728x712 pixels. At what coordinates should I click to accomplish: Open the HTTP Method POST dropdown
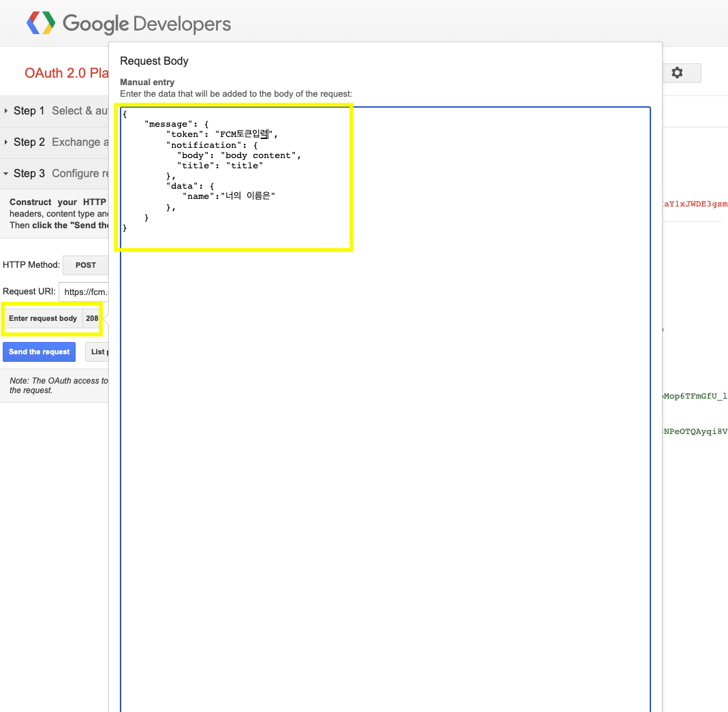point(86,265)
